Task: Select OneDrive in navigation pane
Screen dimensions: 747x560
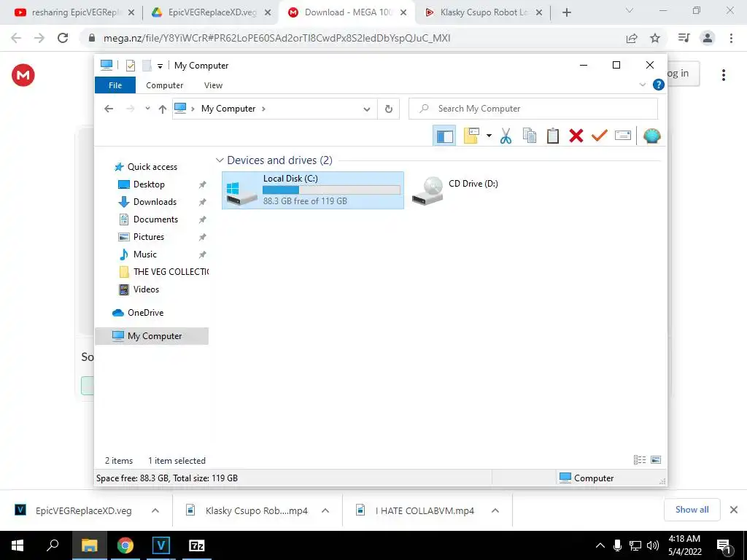Action: 145,313
